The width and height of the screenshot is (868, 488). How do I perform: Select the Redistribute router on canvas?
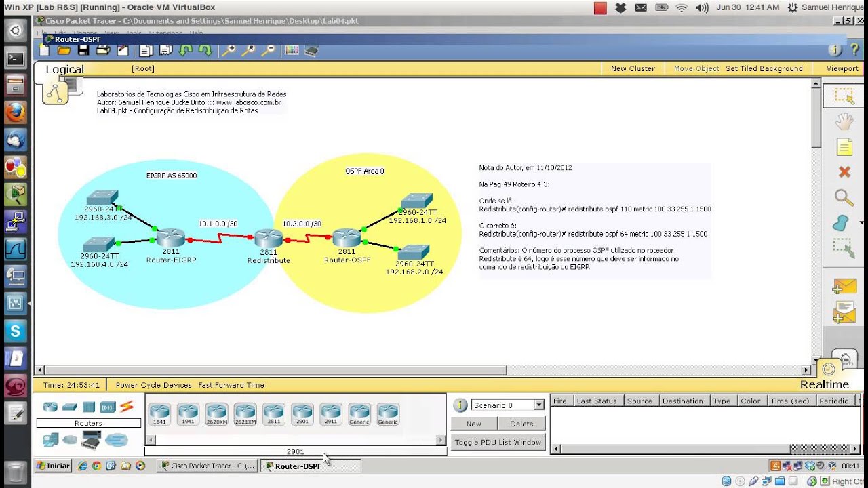(269, 239)
